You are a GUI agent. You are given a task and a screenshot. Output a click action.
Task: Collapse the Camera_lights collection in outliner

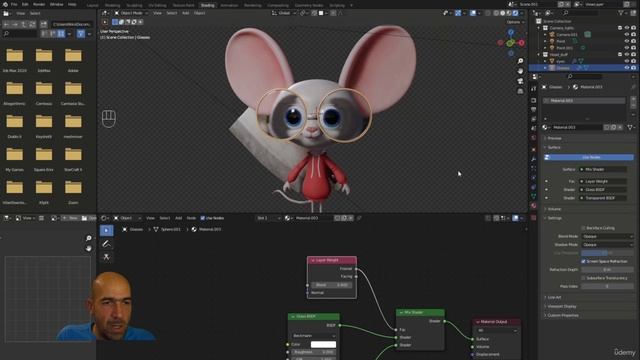click(x=539, y=28)
